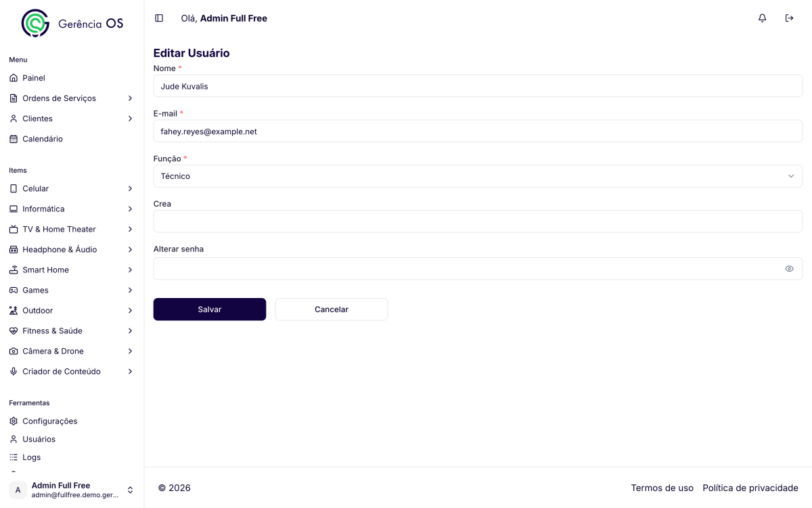Click the Configurações gear icon
The image size is (812, 508).
pos(14,421)
